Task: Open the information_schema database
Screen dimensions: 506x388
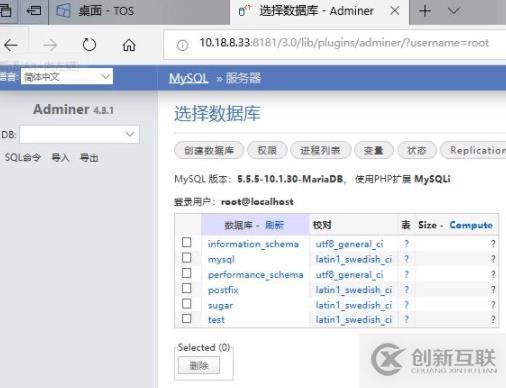Action: click(x=253, y=244)
